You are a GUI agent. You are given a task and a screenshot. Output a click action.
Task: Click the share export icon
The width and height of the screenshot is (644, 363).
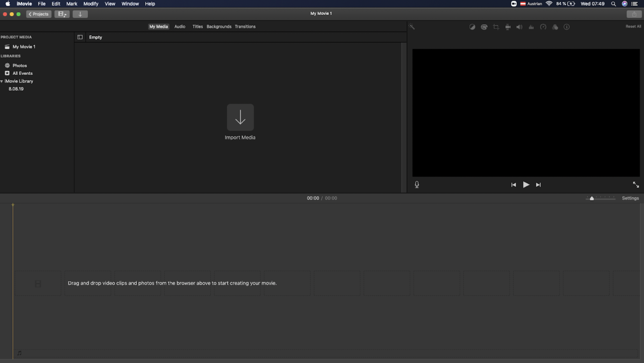pos(634,14)
